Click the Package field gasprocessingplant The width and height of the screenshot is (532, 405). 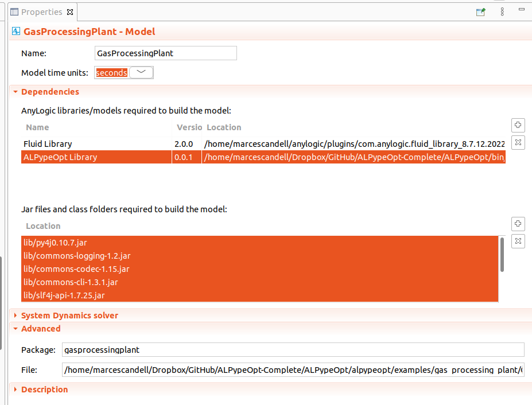point(293,350)
